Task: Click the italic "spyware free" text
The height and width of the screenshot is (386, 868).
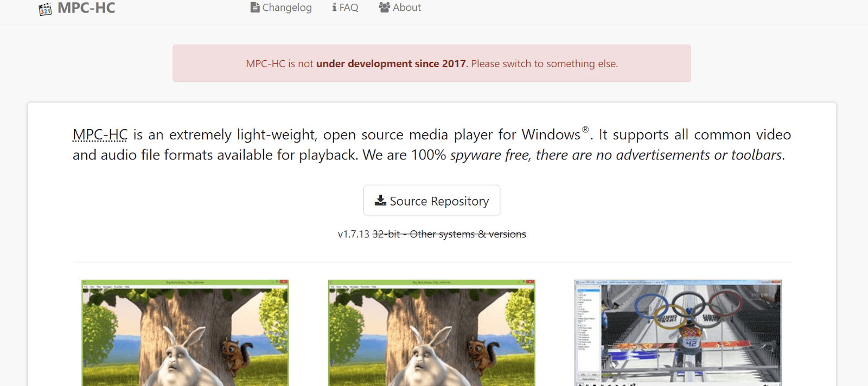Action: (489, 155)
